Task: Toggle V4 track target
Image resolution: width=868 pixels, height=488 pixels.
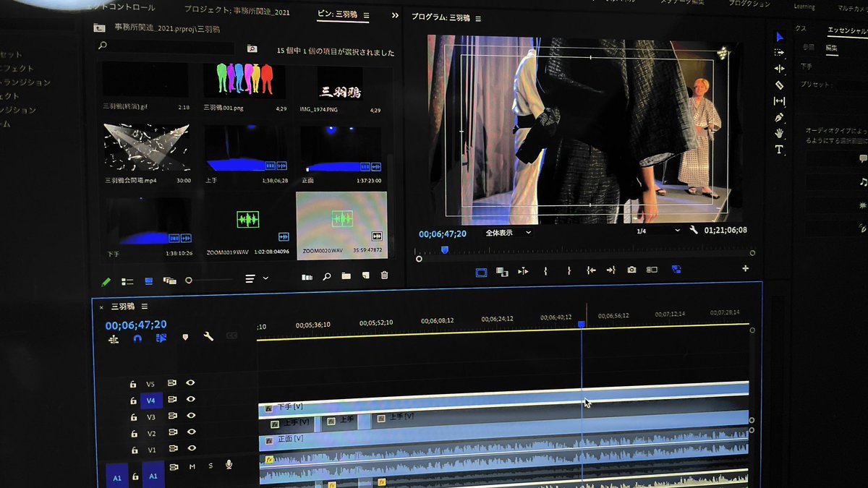Action: [151, 401]
